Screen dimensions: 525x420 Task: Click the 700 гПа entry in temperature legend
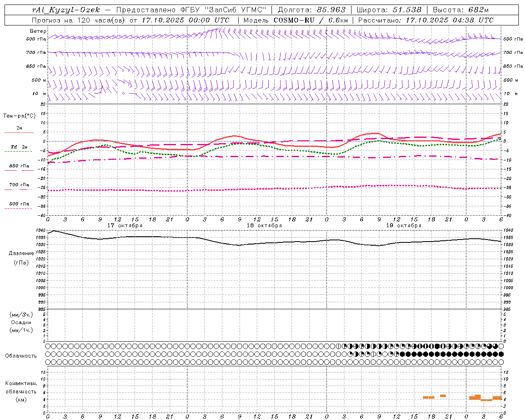click(19, 185)
